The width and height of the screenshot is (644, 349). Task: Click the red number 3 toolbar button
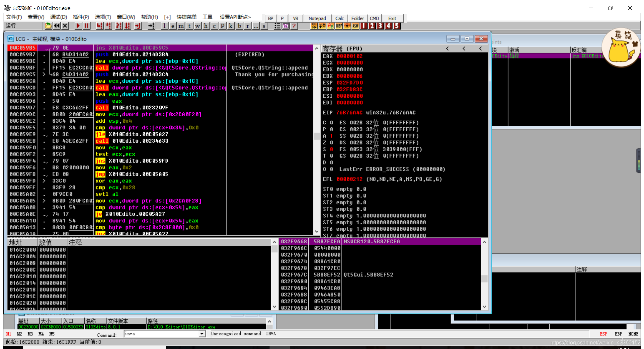point(380,26)
